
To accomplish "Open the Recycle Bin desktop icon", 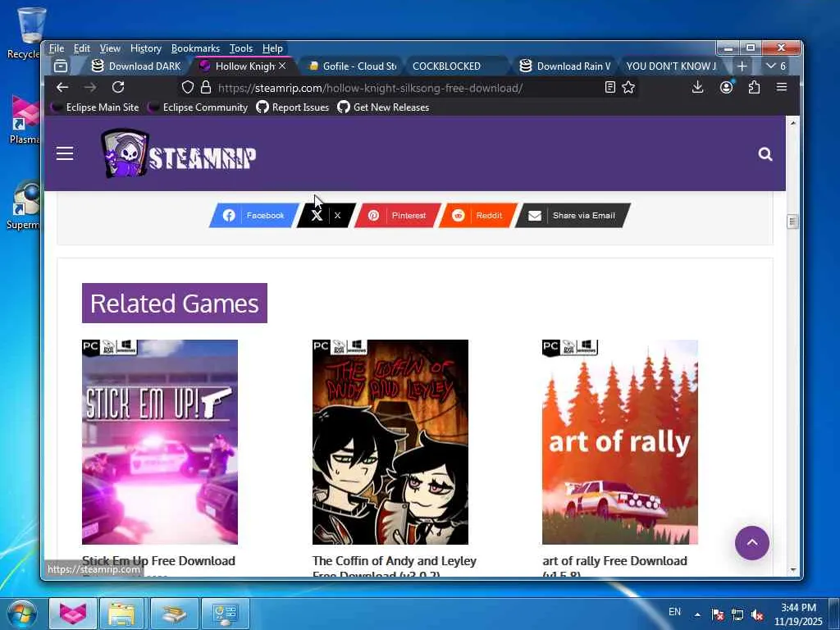I will 24,32.
